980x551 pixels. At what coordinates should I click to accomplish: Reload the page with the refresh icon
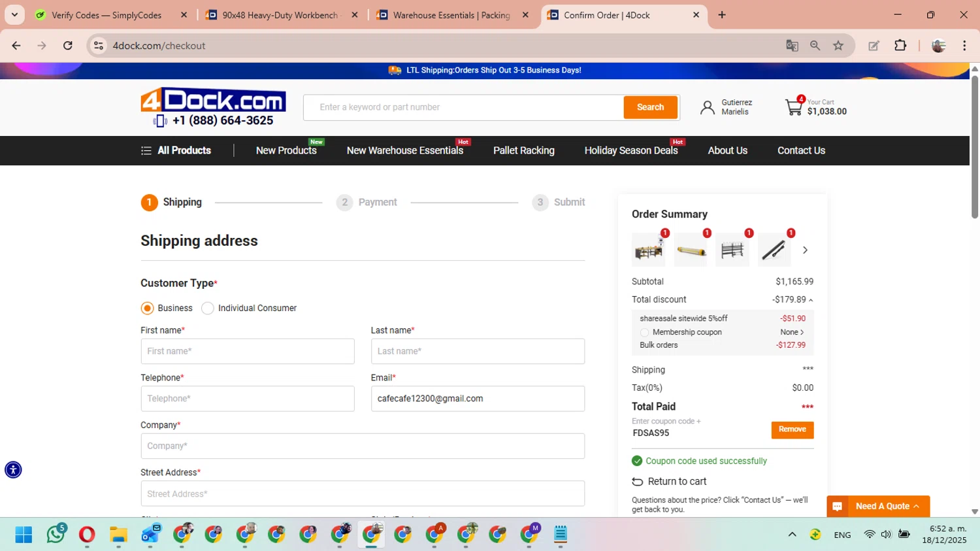point(67,45)
